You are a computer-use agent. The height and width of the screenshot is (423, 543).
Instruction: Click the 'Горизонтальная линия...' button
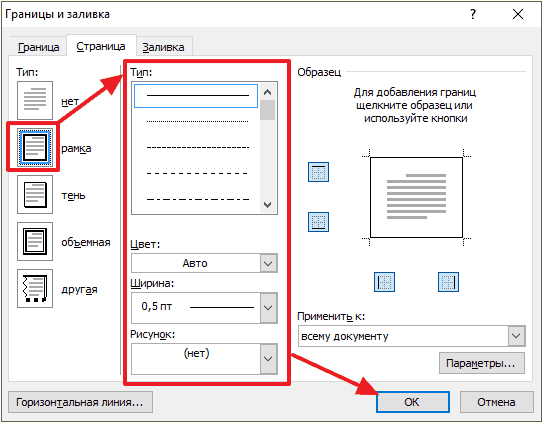click(x=80, y=402)
